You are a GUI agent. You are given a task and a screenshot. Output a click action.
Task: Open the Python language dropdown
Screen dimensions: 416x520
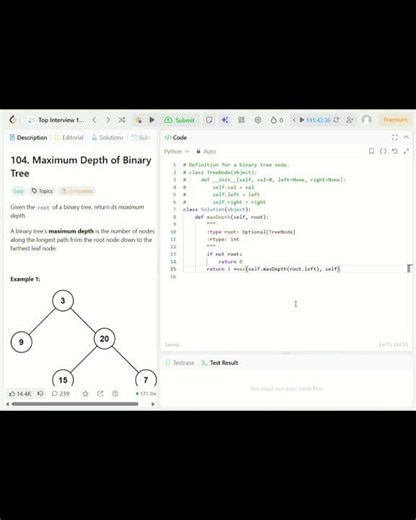click(176, 151)
